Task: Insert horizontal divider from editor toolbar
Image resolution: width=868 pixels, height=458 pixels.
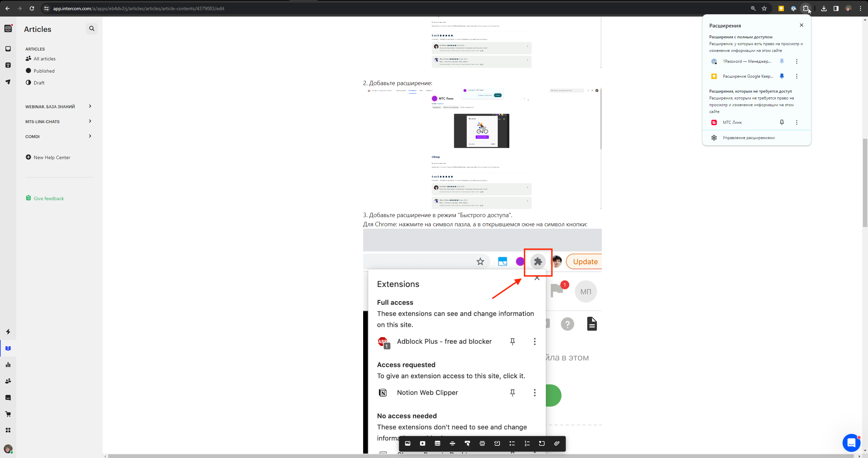Action: tap(452, 443)
